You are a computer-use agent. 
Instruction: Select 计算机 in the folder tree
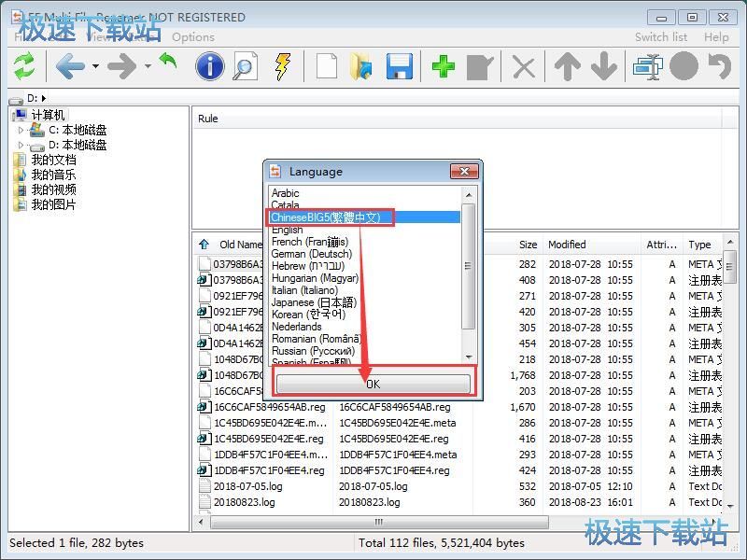(x=48, y=115)
